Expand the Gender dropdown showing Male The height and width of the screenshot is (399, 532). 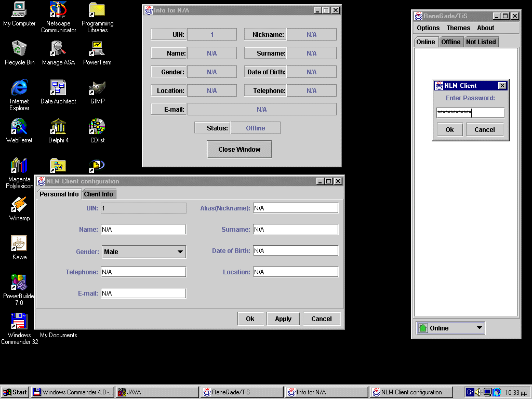point(144,252)
